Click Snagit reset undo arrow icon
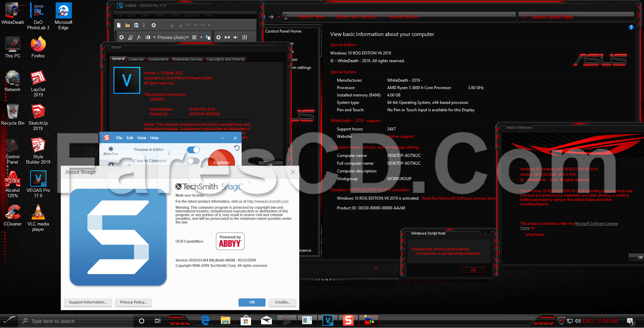 (x=237, y=148)
